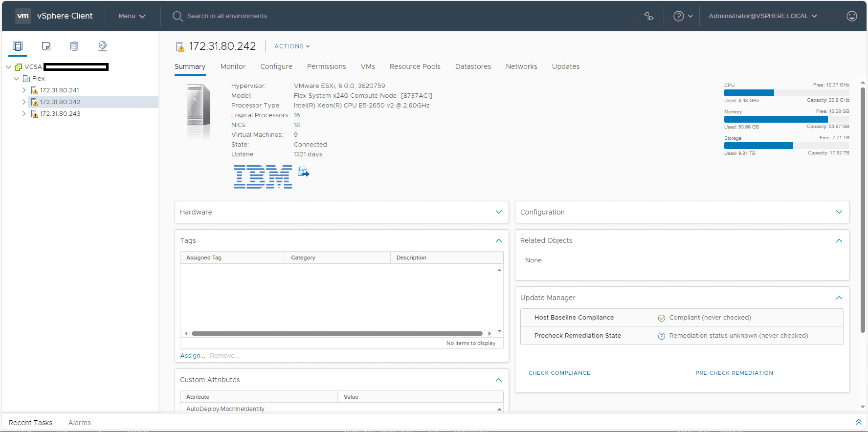Expand the Hardware panel

tap(499, 212)
